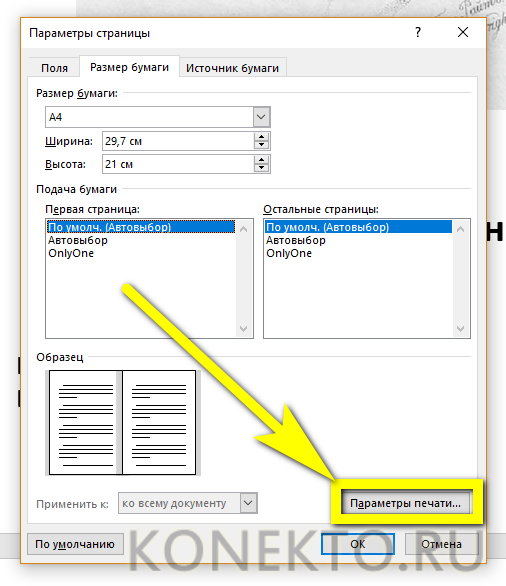Decrease width with the down spinner arrow
Image resolution: width=506 pixels, height=586 pixels.
(261, 145)
